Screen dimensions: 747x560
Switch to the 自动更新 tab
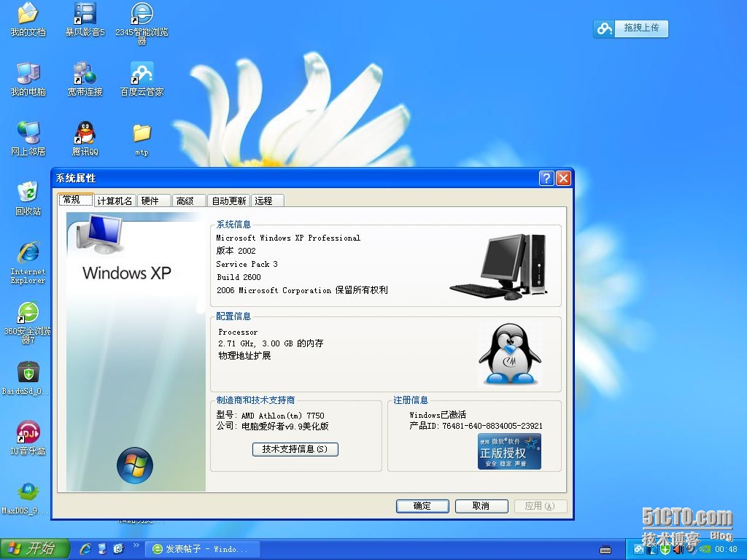click(x=228, y=201)
